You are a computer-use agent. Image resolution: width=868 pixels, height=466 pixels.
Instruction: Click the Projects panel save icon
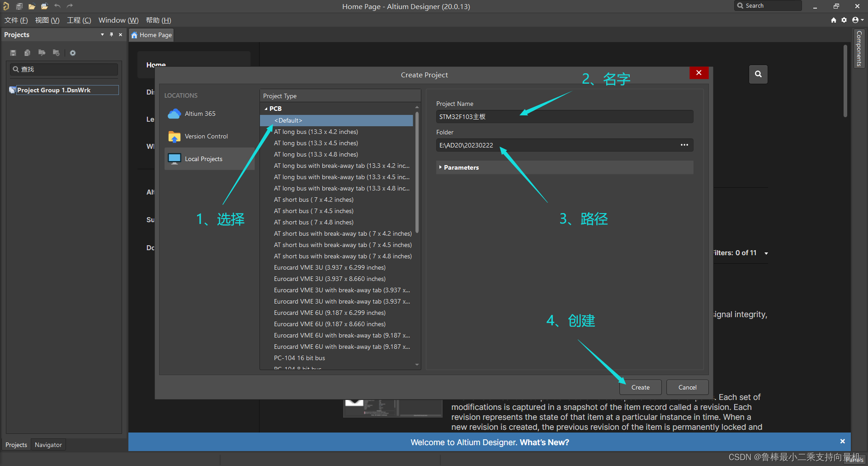point(13,53)
